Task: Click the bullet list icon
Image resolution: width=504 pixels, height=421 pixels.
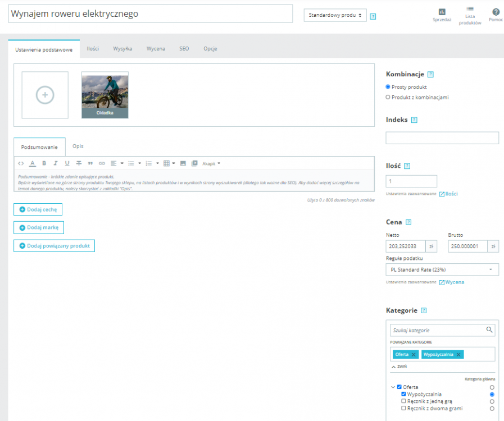Action: (131, 163)
